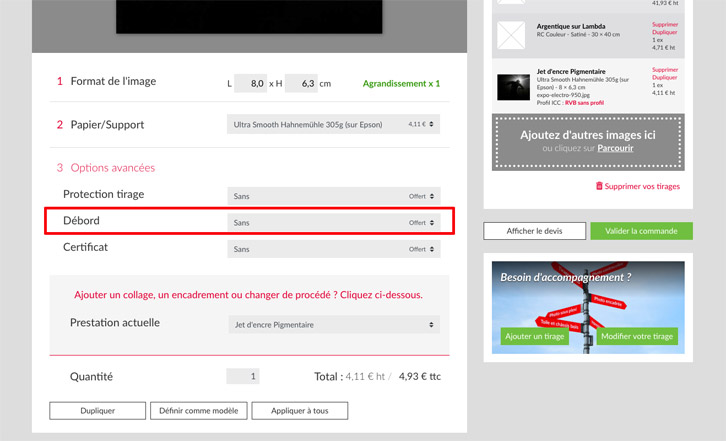Viewport: 726px width, 441px height.
Task: Click the trash icon beside Supprimer vos tirages
Action: pos(599,186)
